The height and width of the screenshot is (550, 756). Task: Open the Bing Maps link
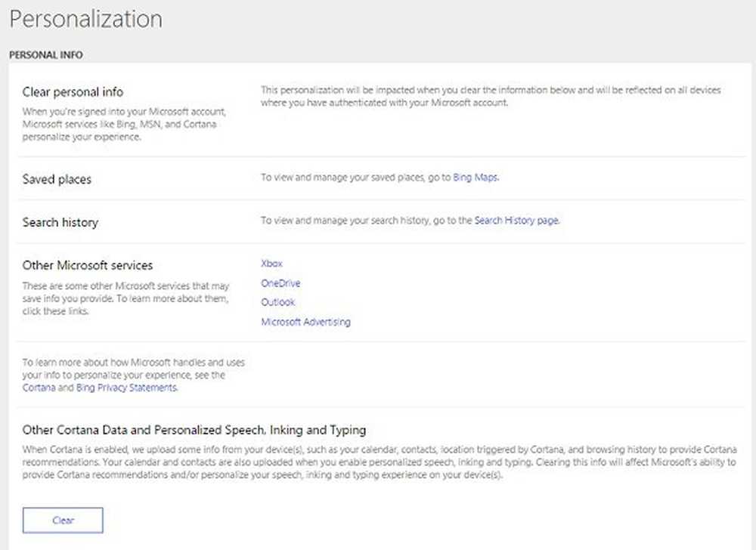pos(476,178)
